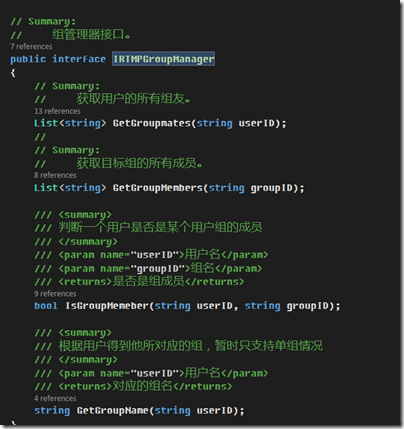Place cursor on IsGroupMemeber method name
Screen dimensions: 404x429
coord(107,306)
